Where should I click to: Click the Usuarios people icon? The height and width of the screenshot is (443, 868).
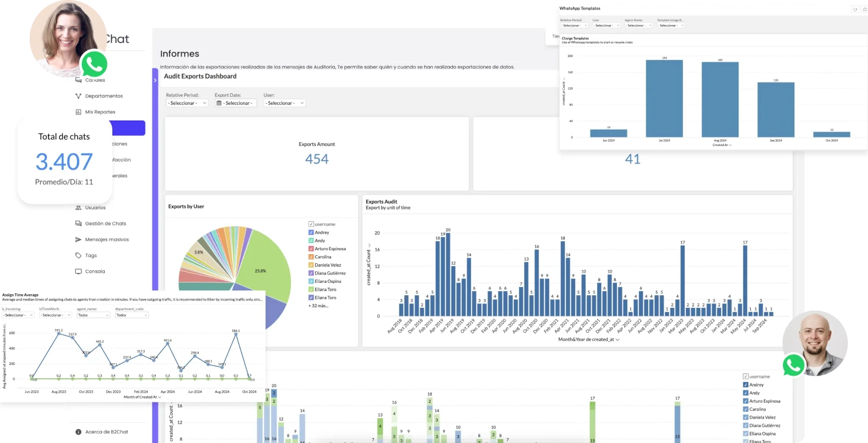coord(78,207)
